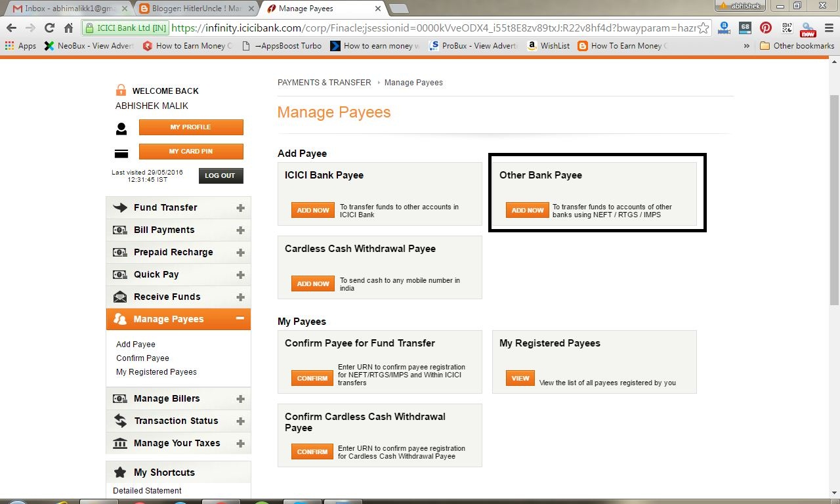This screenshot has height=504, width=840.
Task: Click the Bill Payments cash icon
Action: [x=120, y=230]
